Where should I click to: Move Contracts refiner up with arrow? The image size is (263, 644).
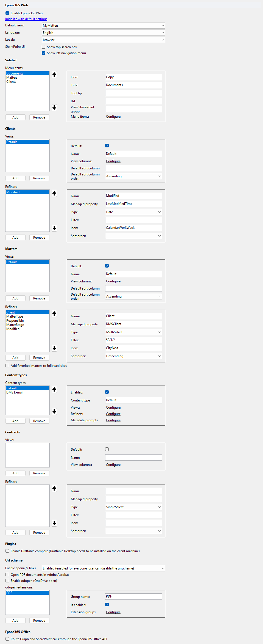(x=54, y=488)
